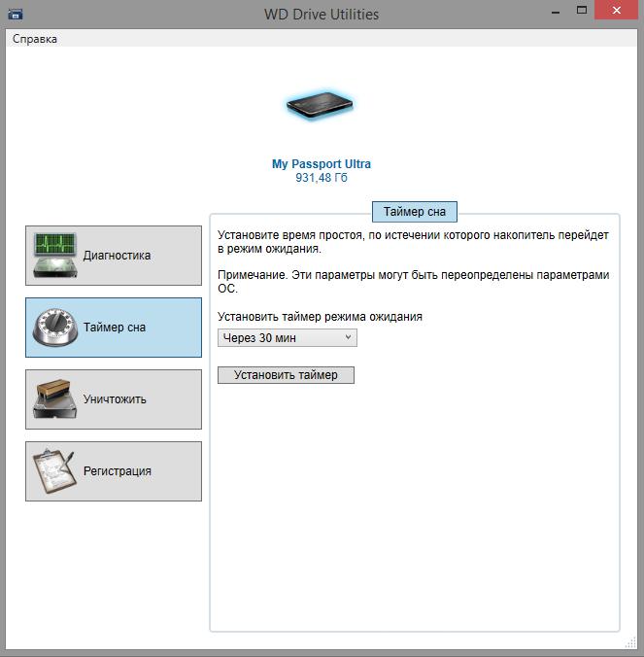Click the window resize grip icon
This screenshot has width=644, height=657.
tap(630, 643)
